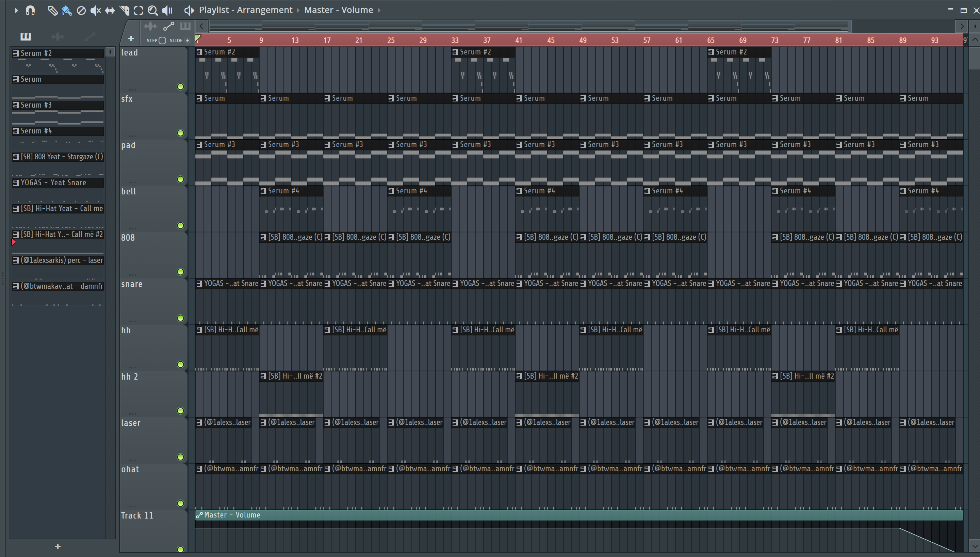
Task: Select the Slip tool
Action: coord(110,10)
